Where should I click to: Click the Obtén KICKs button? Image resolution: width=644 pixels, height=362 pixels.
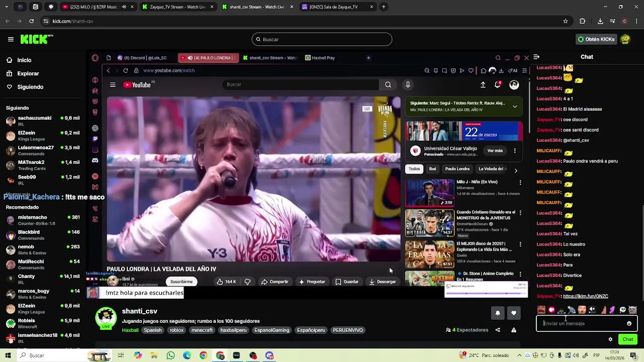596,39
